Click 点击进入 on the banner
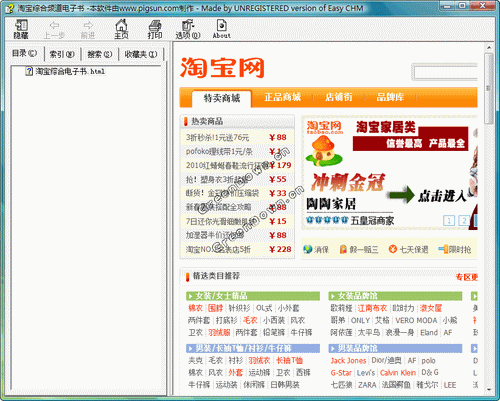 (442, 196)
